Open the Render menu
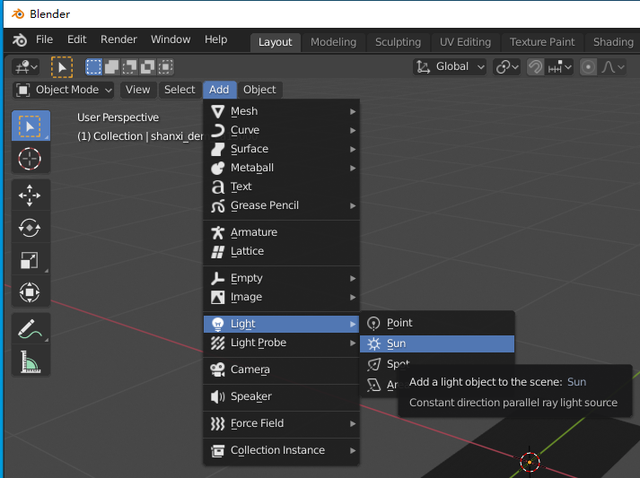This screenshot has height=478, width=640. click(x=118, y=40)
